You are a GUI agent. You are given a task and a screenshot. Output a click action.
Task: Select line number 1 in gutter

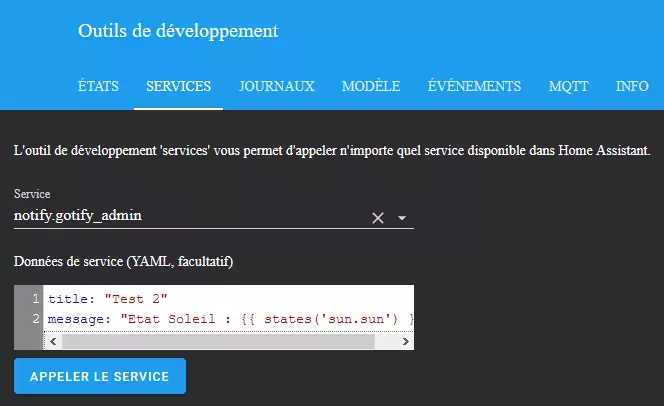click(36, 299)
